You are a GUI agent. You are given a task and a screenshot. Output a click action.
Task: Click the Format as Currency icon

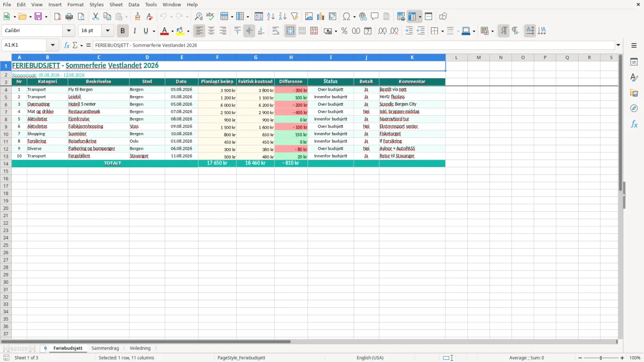pos(328,31)
